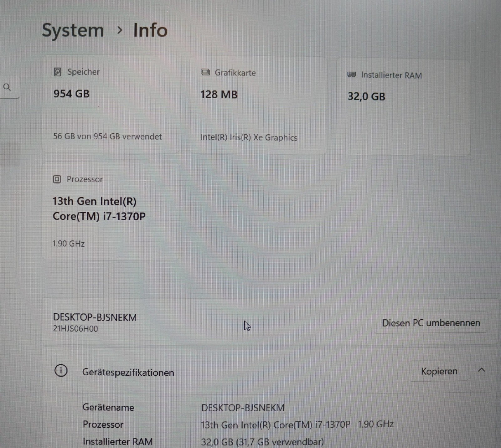Click the Gerätename row in specifications
Screen dimensions: 501x448
(x=108, y=407)
